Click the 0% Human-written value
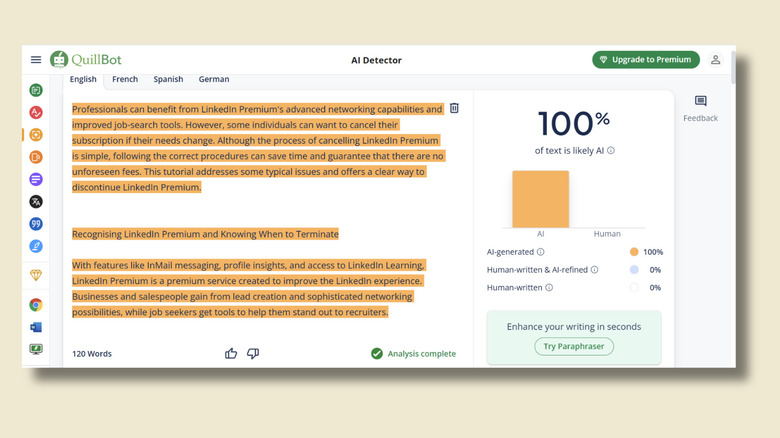Image resolution: width=780 pixels, height=438 pixels. point(655,288)
